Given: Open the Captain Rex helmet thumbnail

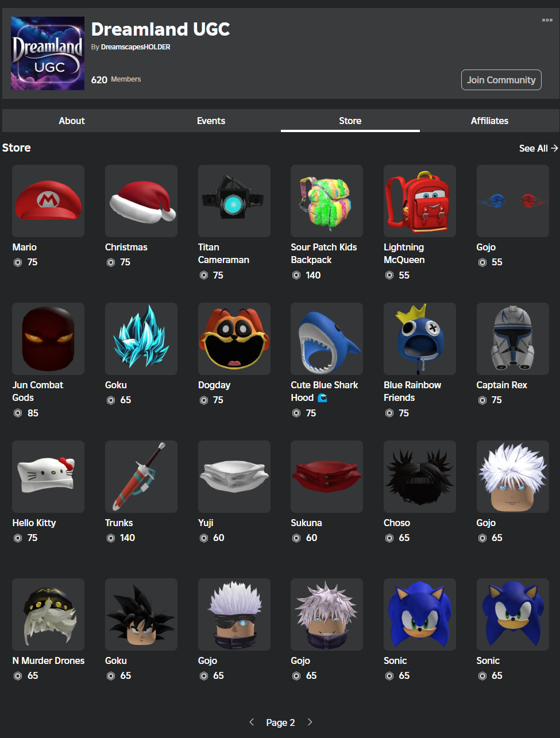Looking at the screenshot, I should click(513, 339).
